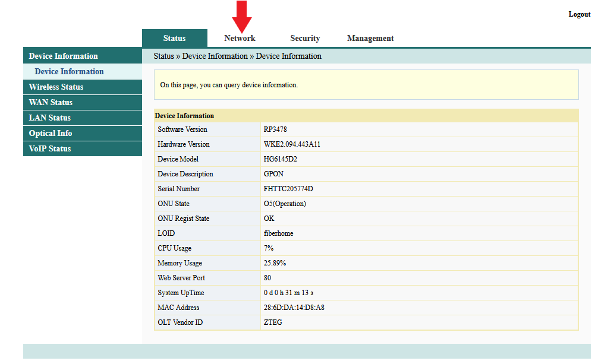Click the OLT vendor value 'ZTEG'

tap(273, 323)
